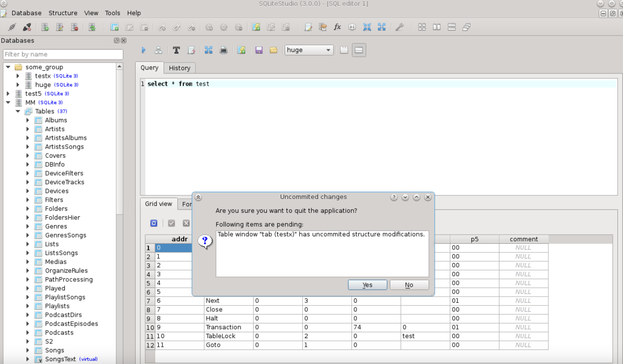
Task: Tile windows horizontally with side-by-side icon
Action: pyautogui.click(x=437, y=27)
